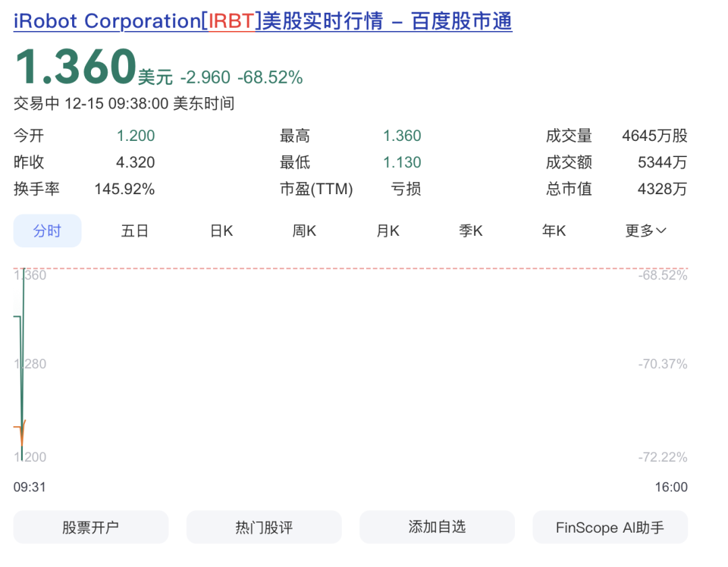728x567 pixels.
Task: Click the 09:31 start time label
Action: [x=30, y=487]
